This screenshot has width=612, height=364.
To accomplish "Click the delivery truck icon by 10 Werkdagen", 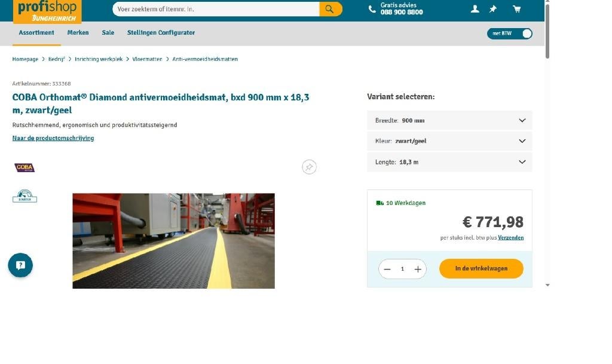I will [380, 203].
